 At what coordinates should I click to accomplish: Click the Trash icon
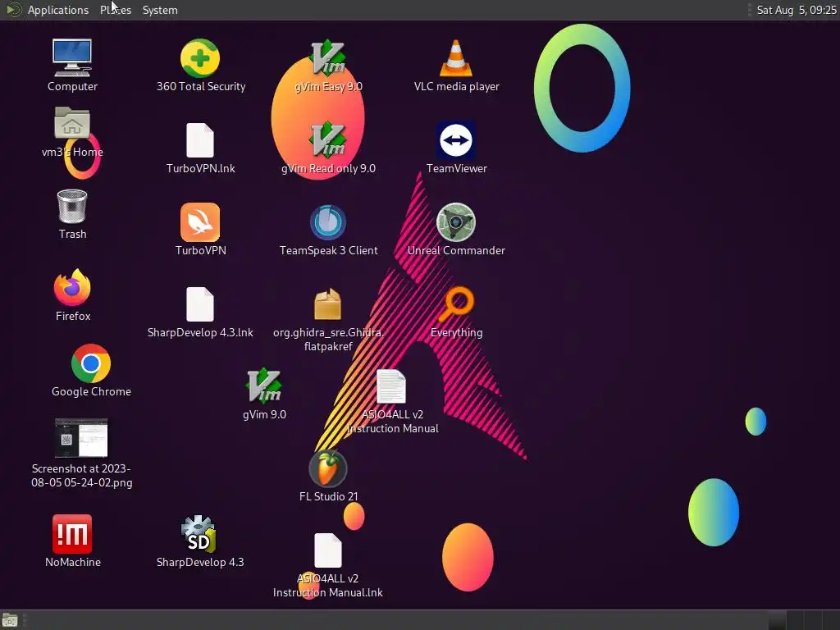click(72, 206)
